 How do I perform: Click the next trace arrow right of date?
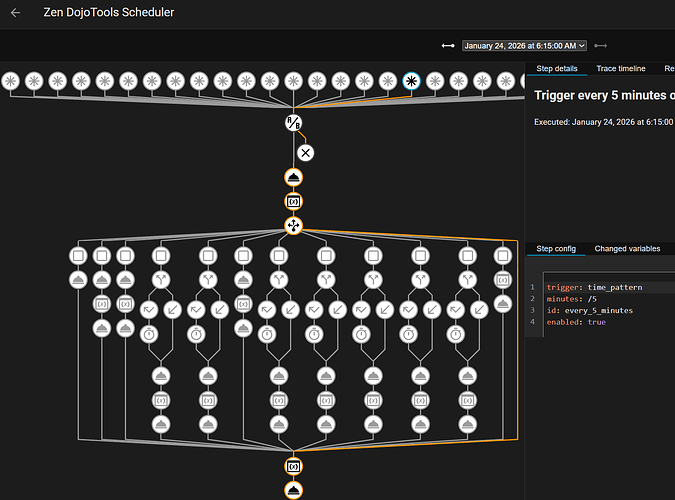click(601, 45)
